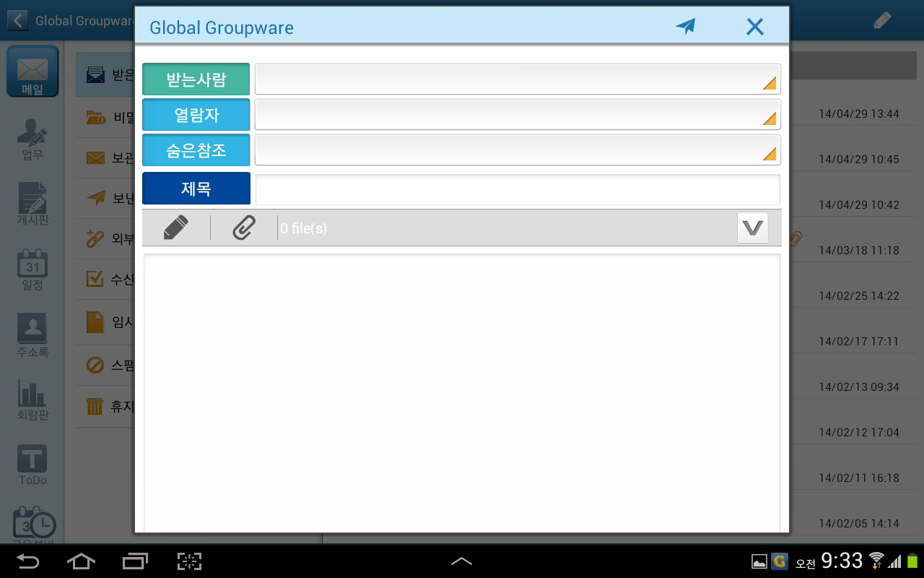Viewport: 924px width, 578px height.
Task: Expand the 숨은참조 field orange corner arrow
Action: [770, 154]
